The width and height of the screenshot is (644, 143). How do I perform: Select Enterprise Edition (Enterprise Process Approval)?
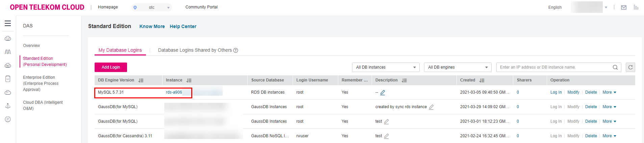point(41,84)
